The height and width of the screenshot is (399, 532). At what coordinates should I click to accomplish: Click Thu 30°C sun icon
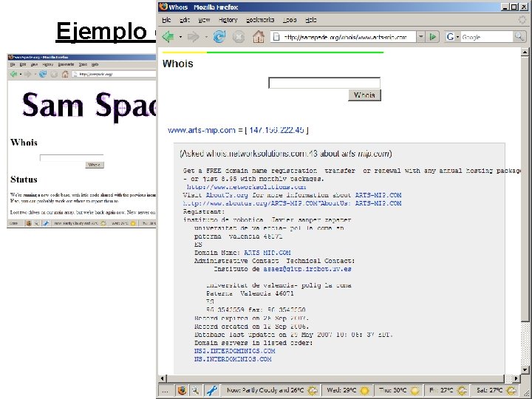pos(415,391)
